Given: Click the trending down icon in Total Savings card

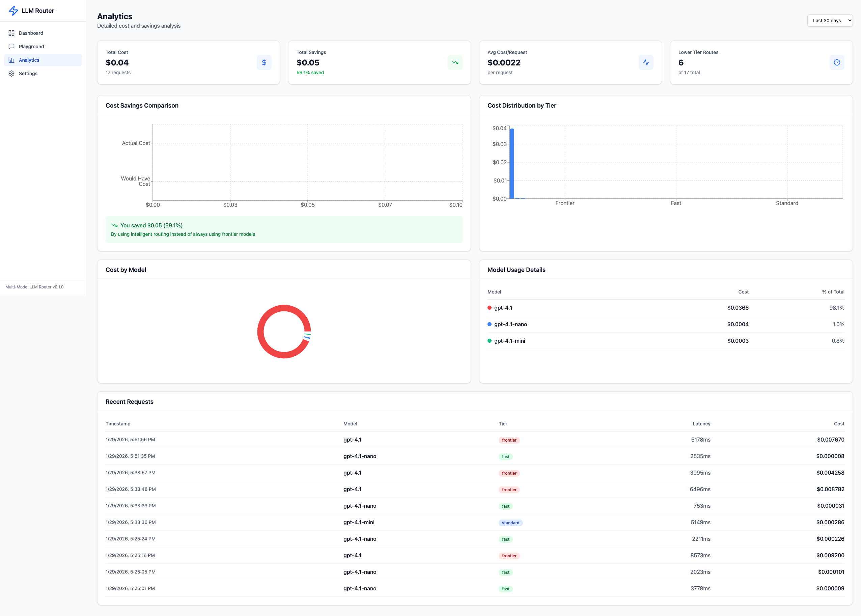Looking at the screenshot, I should coord(455,63).
